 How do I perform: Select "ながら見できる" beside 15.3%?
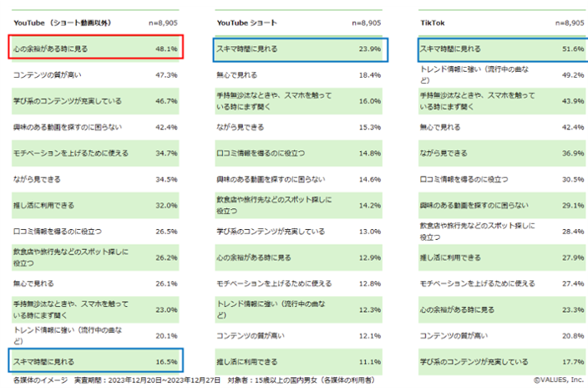pyautogui.click(x=240, y=127)
